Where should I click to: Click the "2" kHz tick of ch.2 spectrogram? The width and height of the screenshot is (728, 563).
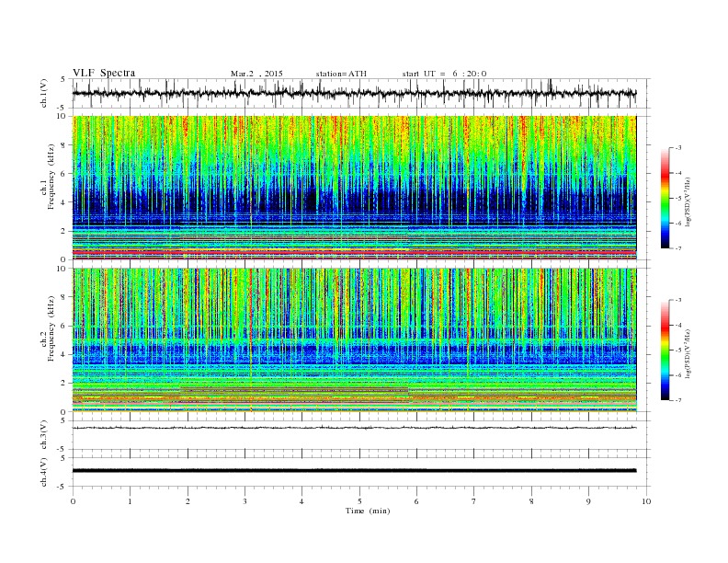click(x=64, y=384)
